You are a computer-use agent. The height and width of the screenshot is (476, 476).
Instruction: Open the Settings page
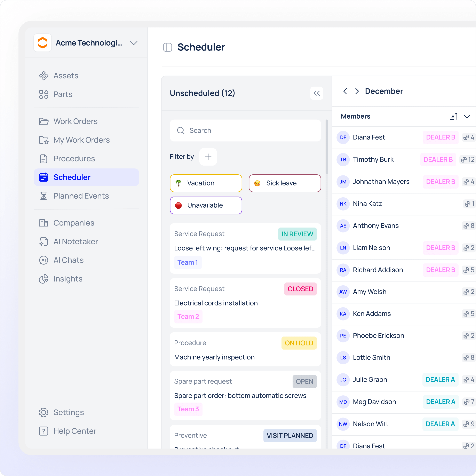pos(69,412)
